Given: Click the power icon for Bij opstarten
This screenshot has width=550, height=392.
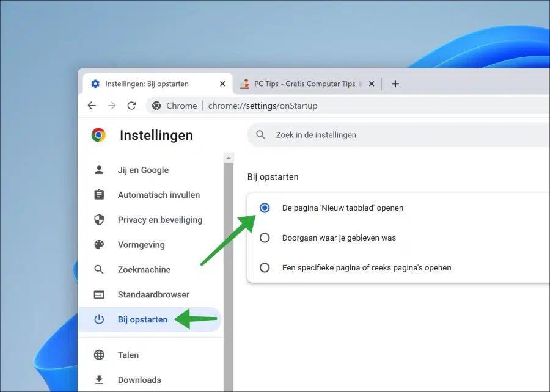Looking at the screenshot, I should pos(99,319).
